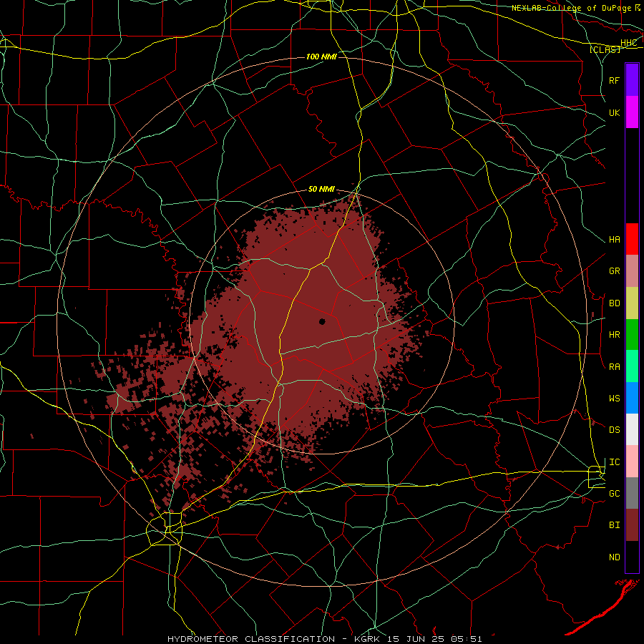Click the DS legend label
644x644 pixels.
coord(614,430)
